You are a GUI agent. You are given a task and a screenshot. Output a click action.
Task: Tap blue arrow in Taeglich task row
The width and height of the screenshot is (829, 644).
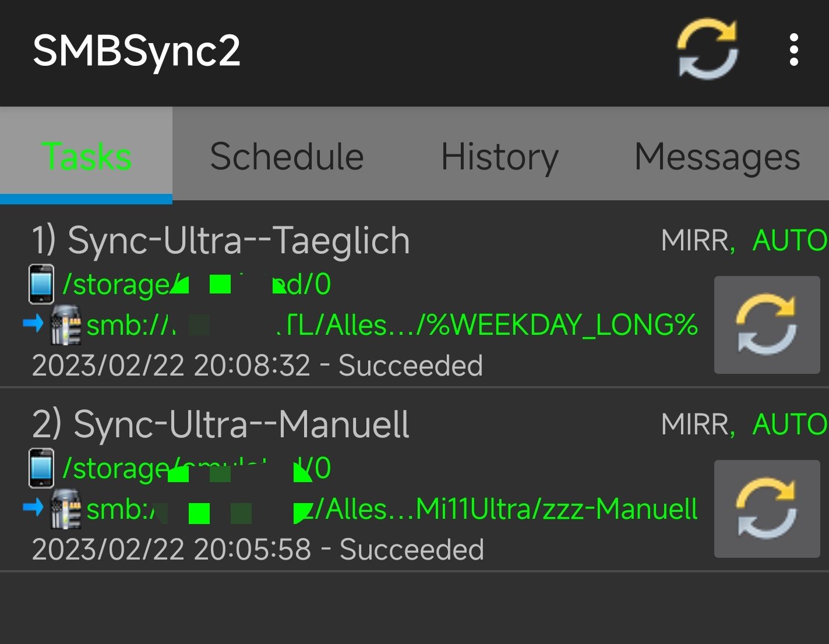point(33,323)
